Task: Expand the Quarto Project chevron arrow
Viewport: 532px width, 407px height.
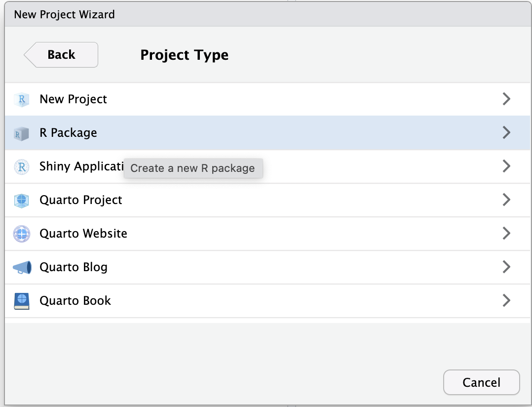Action: pos(506,200)
